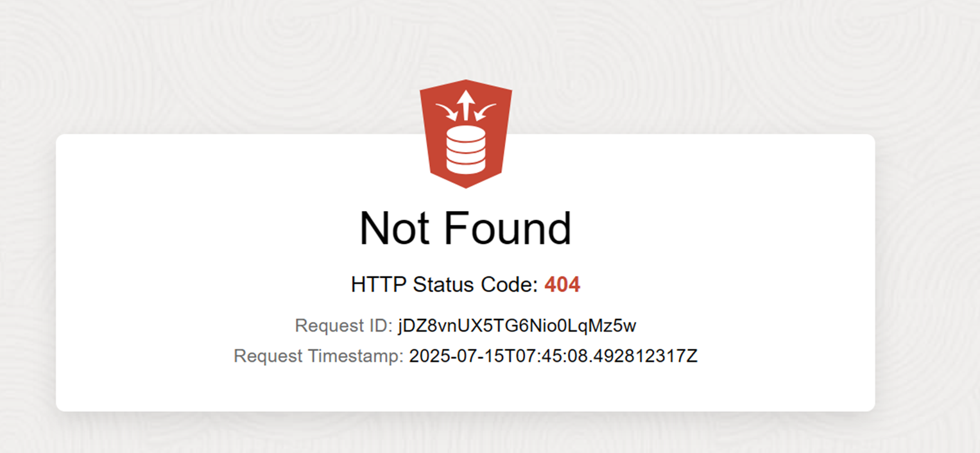The image size is (980, 453).
Task: Click the bottom database disk in icon
Action: point(465,168)
